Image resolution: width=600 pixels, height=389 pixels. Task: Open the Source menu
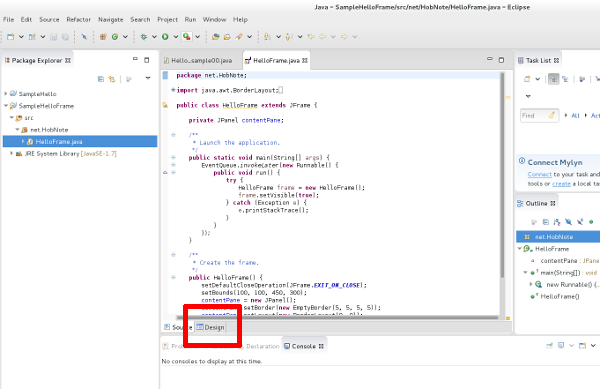tap(49, 20)
